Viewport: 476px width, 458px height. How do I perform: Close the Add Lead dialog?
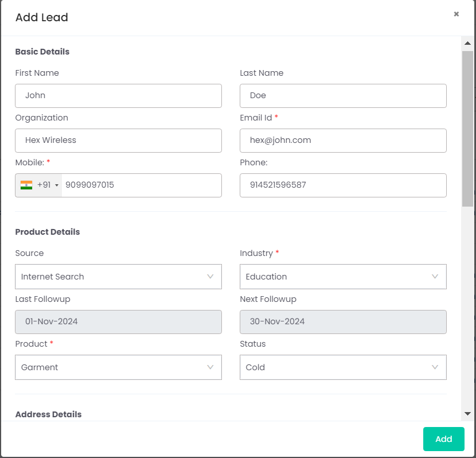tap(457, 14)
